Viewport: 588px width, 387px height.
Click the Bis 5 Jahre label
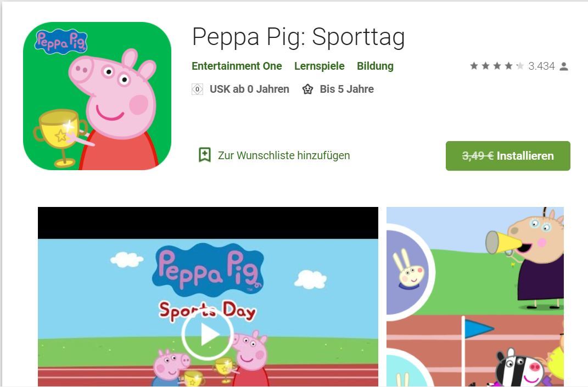346,89
